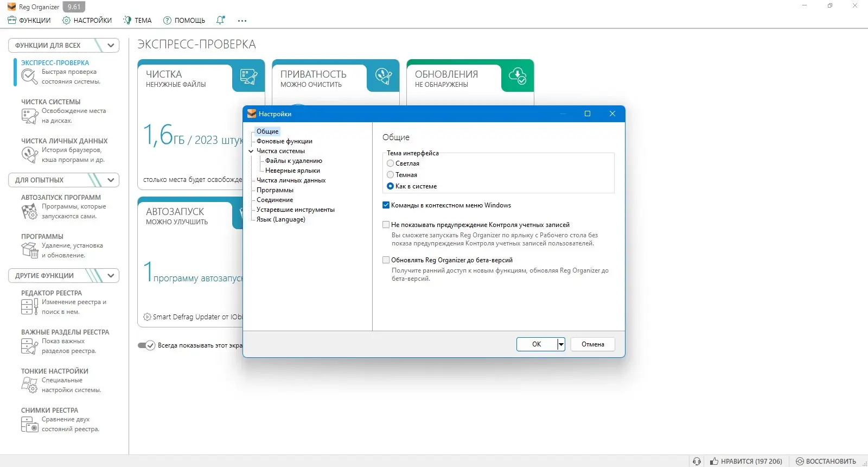Image resolution: width=868 pixels, height=467 pixels.
Task: Toggle the Всегда показывать этот экран switch
Action: pos(146,345)
